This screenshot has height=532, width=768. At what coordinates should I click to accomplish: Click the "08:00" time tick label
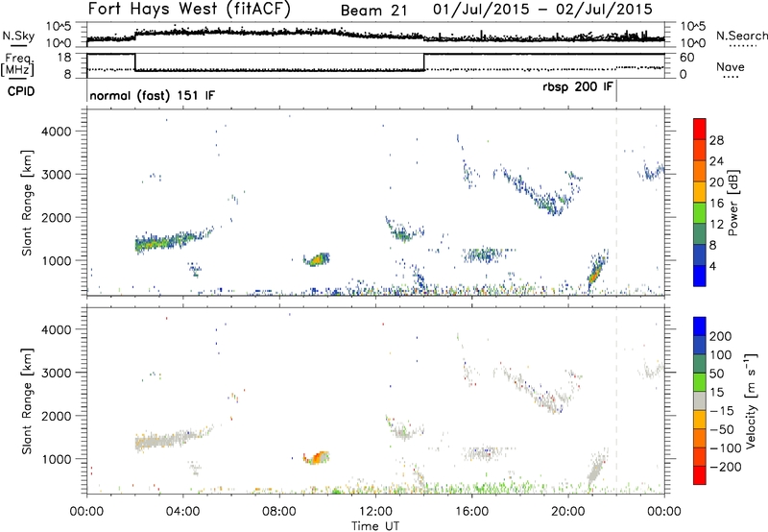click(279, 512)
